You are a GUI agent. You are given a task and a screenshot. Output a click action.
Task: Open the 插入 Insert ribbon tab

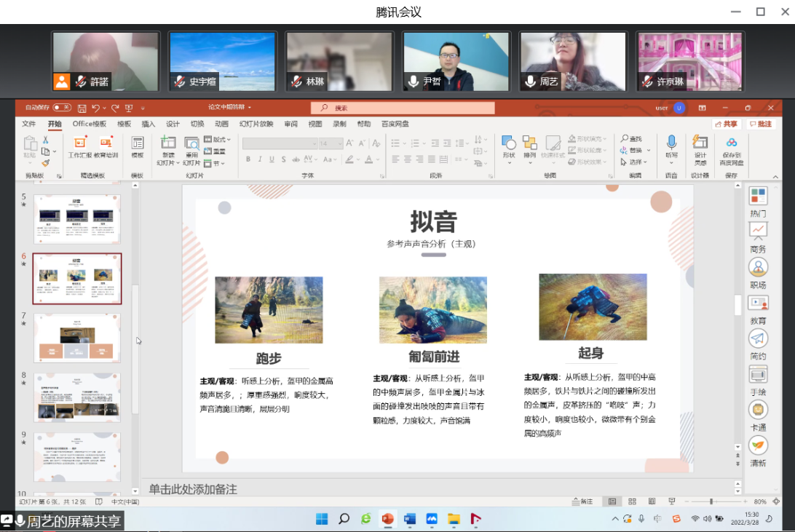pos(149,124)
